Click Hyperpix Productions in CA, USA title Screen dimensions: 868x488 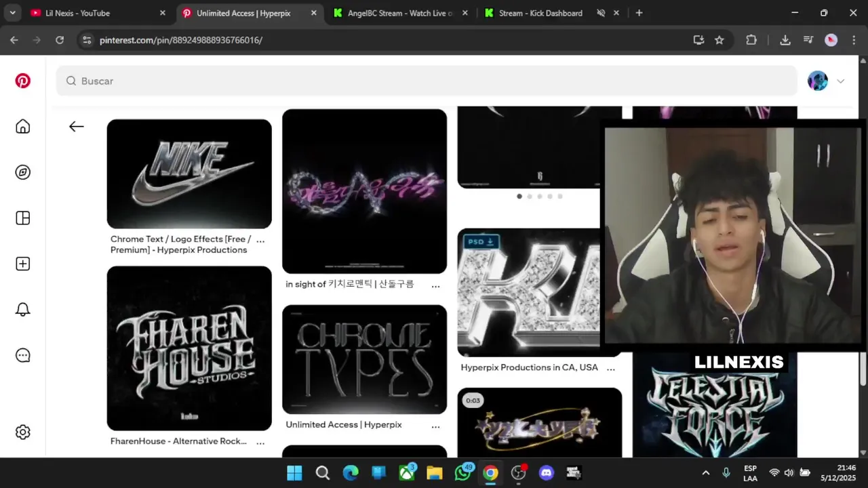(530, 367)
